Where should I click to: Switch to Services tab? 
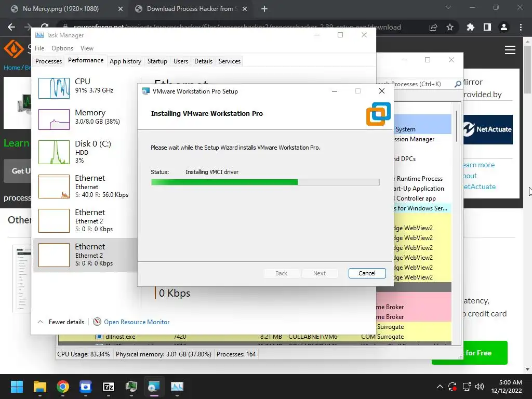click(229, 61)
